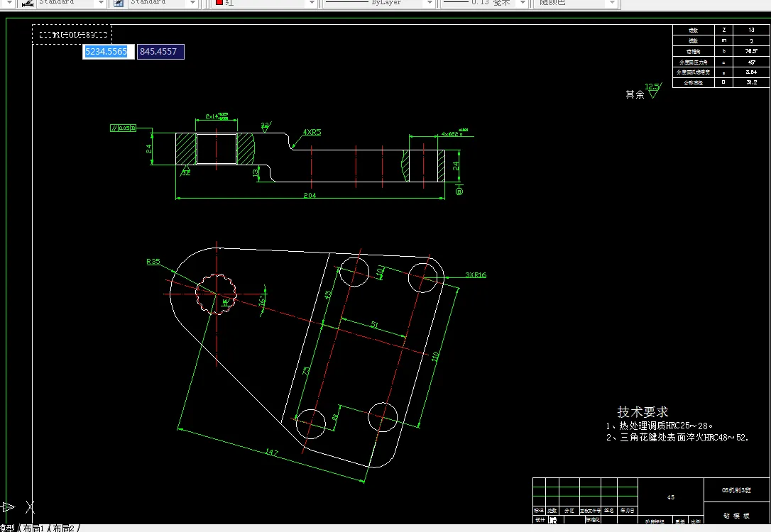Switch to the 模型 tab

tap(7, 528)
